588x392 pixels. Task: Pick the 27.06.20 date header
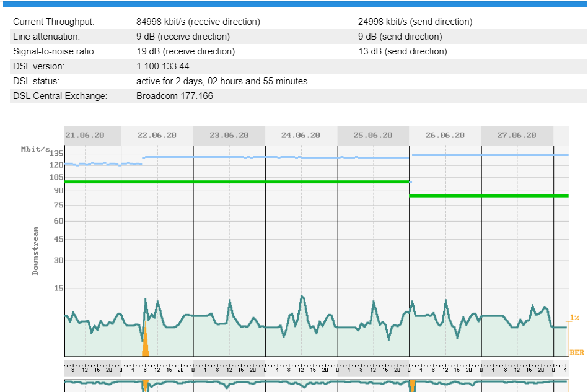(x=517, y=135)
